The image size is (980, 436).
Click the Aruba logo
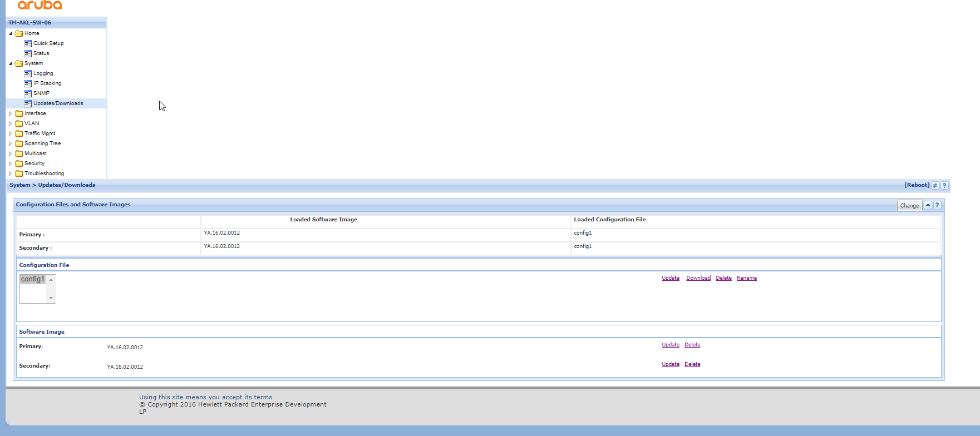40,6
